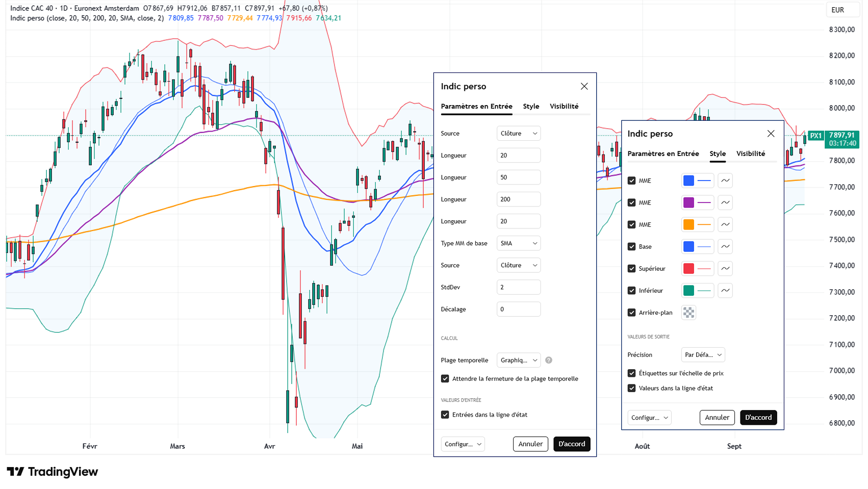Select Paramètres en Entrée tab in the Style dialog
This screenshot has width=868, height=489.
coord(663,154)
